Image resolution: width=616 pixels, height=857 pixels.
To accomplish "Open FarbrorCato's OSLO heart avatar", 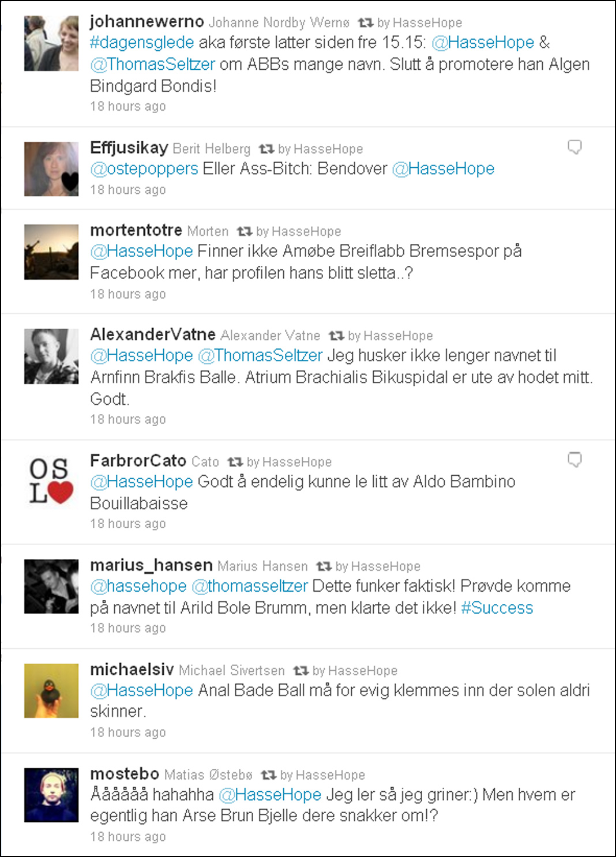I will pos(51,482).
